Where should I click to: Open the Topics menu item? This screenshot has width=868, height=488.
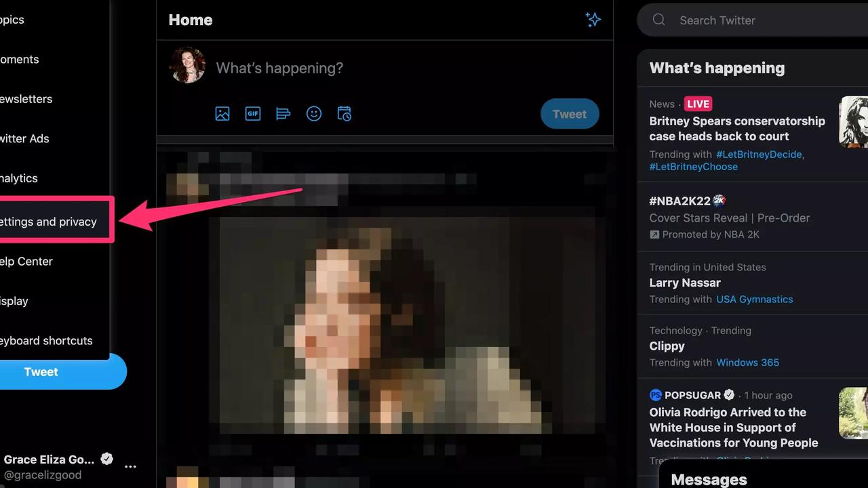12,20
